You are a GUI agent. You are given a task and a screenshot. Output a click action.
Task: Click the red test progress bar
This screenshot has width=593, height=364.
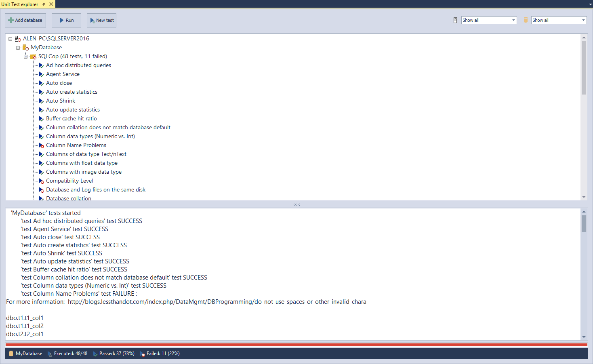[296, 345]
